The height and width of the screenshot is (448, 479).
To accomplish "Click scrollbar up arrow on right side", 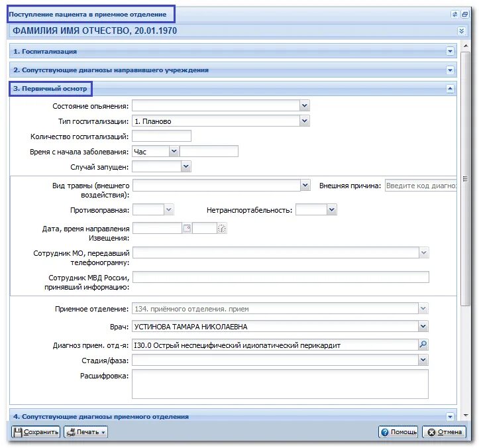I will tap(466, 46).
